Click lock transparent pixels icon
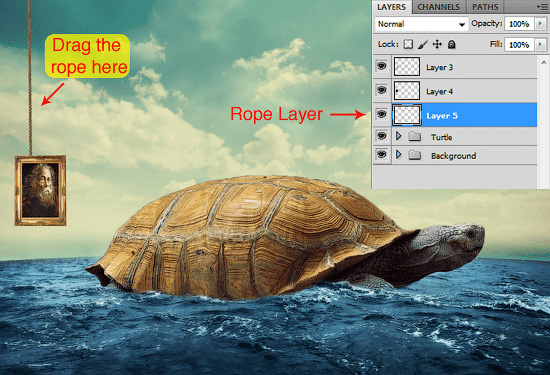Viewport: 550px width, 375px height. pos(408,44)
